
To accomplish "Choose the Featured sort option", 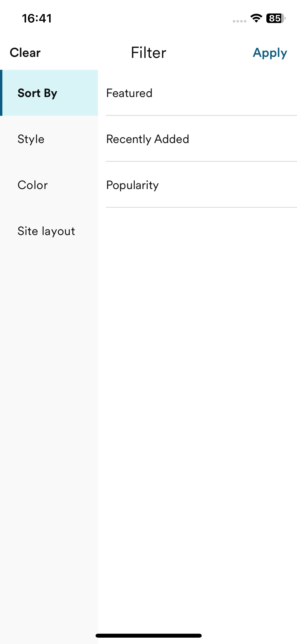I will pyautogui.click(x=201, y=93).
